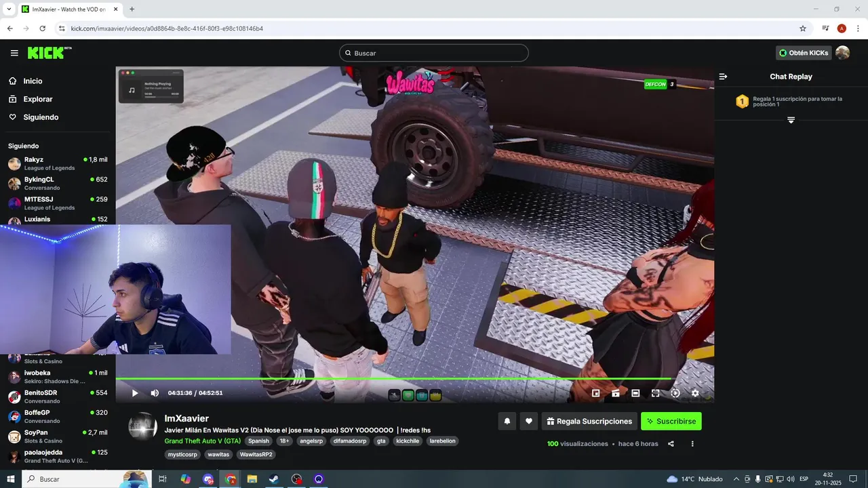Open the tab search dropdown
The image size is (868, 488).
[9, 9]
